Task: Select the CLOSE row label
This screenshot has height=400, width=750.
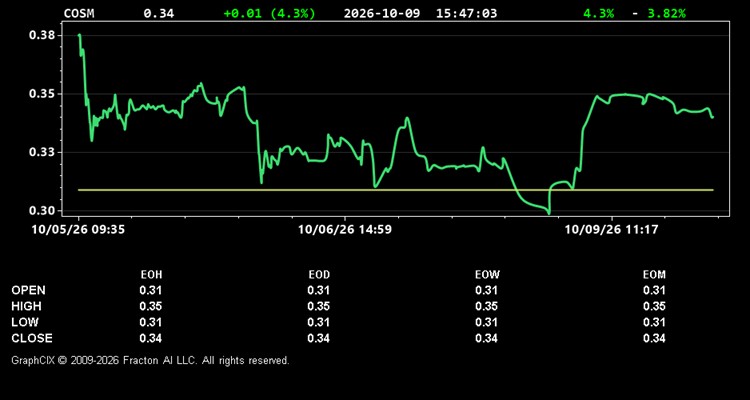Action: click(x=32, y=338)
